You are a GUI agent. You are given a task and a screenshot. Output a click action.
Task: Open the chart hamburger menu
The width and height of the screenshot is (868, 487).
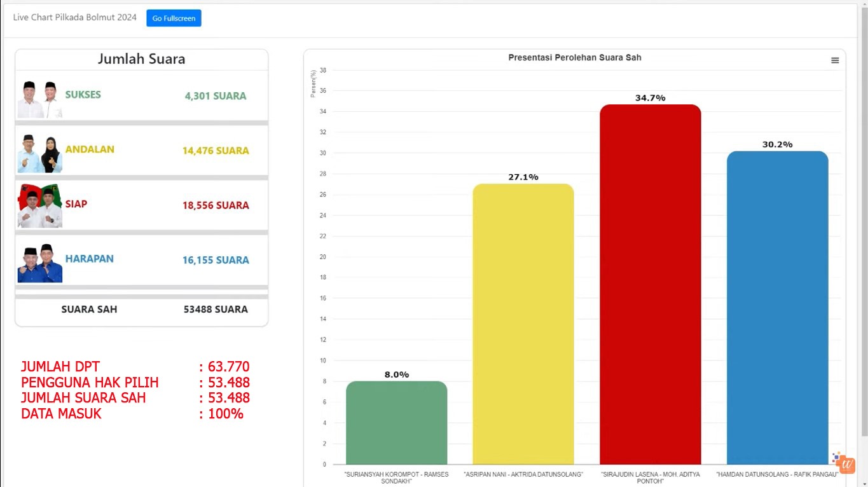coord(835,60)
